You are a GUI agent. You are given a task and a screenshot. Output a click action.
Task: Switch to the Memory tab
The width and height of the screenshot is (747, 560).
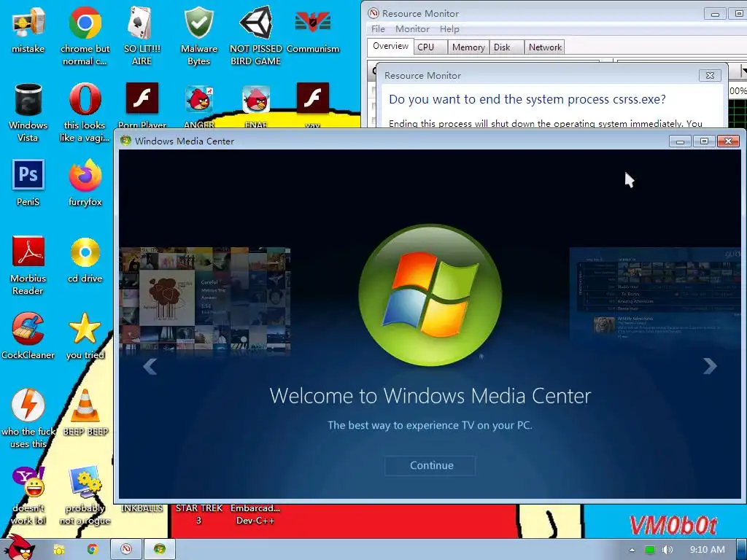pyautogui.click(x=468, y=47)
